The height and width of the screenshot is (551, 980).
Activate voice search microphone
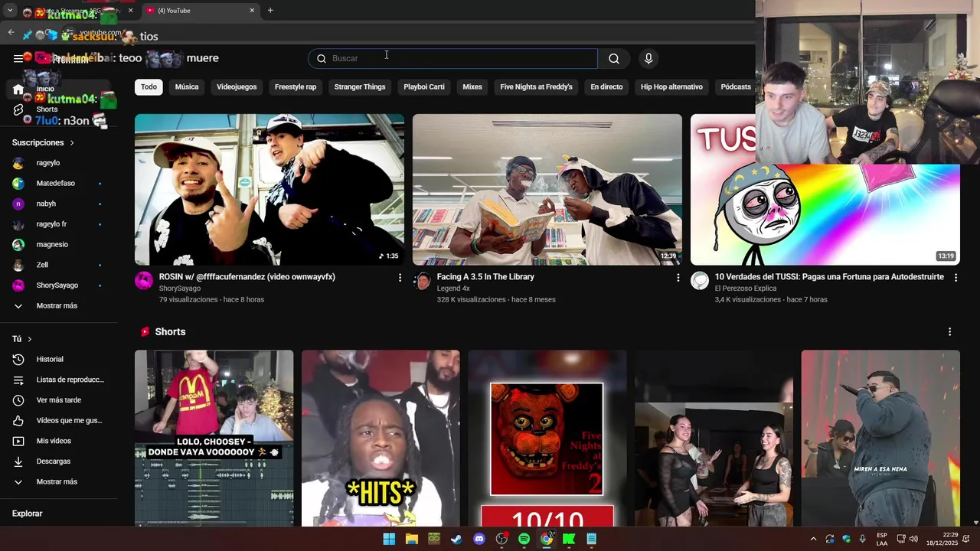tap(648, 58)
